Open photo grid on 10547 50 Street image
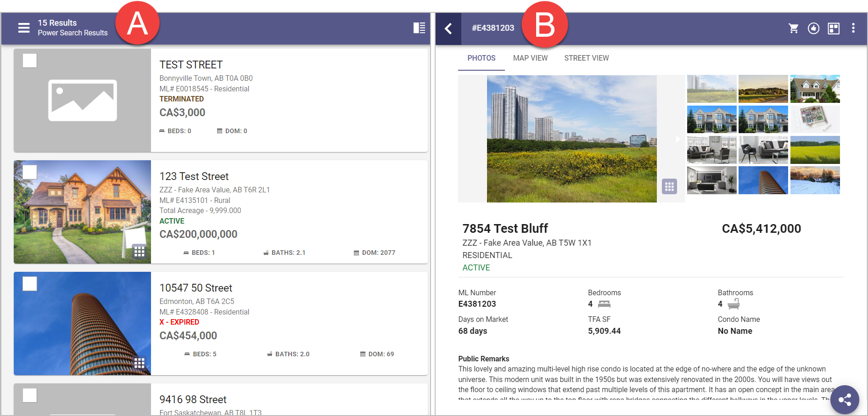This screenshot has height=416, width=868. coord(140,363)
